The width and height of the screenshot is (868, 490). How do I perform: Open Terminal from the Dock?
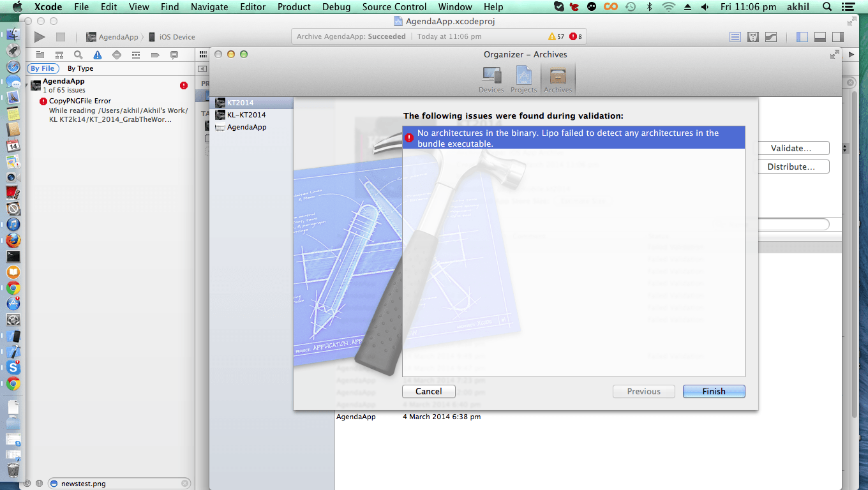click(13, 256)
